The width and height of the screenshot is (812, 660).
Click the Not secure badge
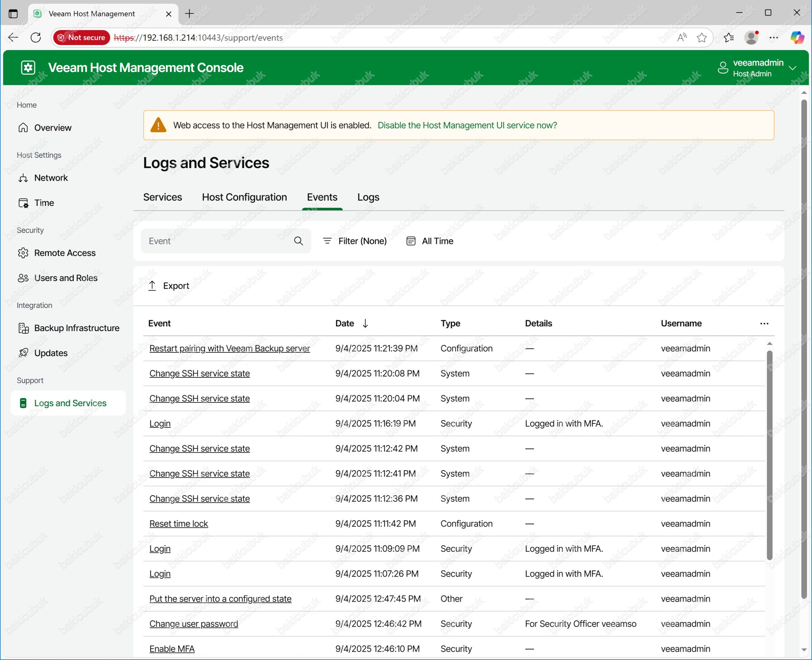pyautogui.click(x=82, y=37)
